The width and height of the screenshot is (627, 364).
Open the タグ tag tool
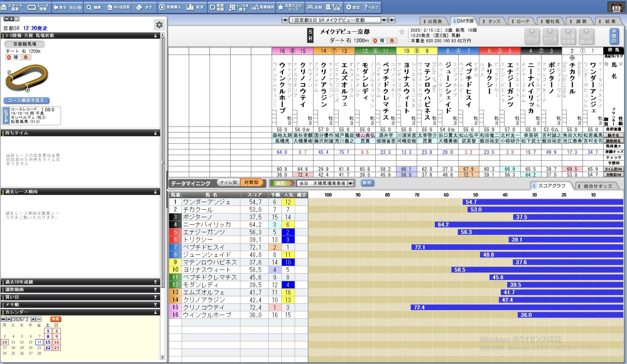pos(144,7)
